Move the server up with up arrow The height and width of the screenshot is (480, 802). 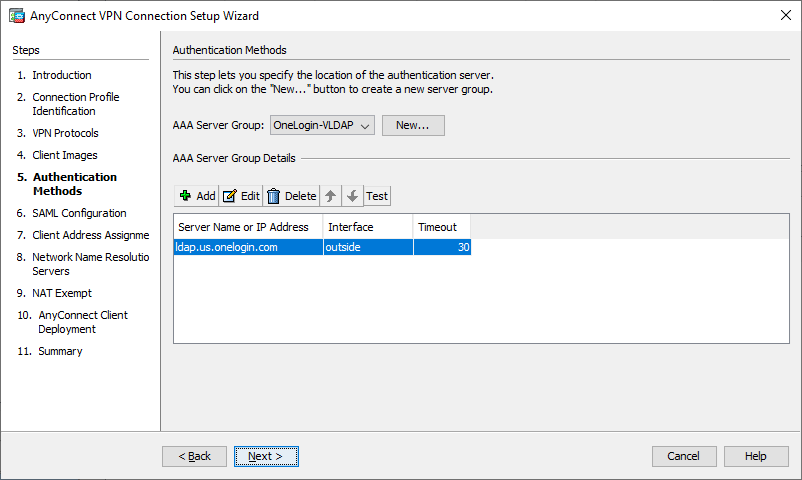pos(330,196)
